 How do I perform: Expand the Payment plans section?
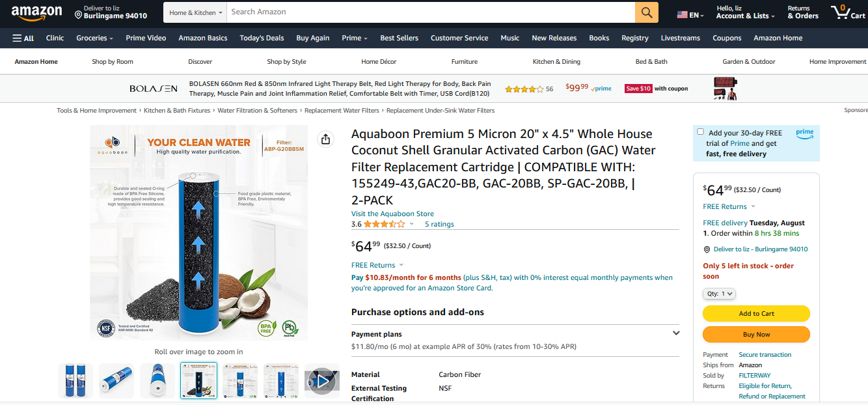676,333
